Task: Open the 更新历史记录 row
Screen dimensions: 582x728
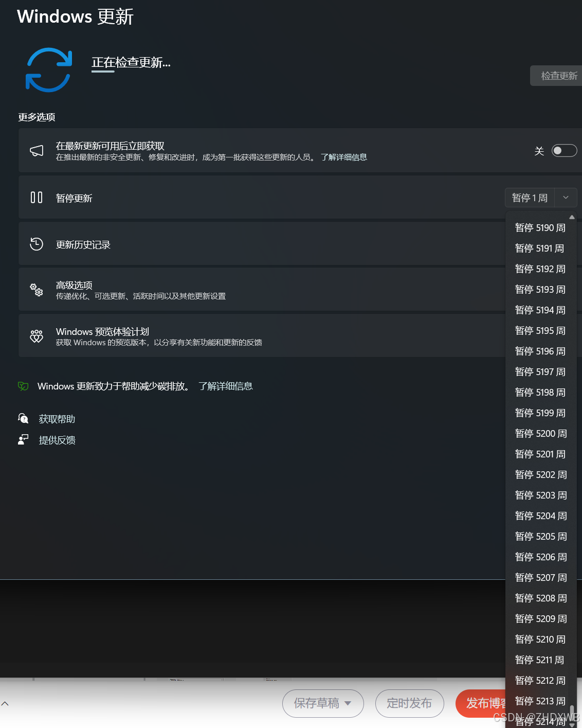Action: [262, 244]
